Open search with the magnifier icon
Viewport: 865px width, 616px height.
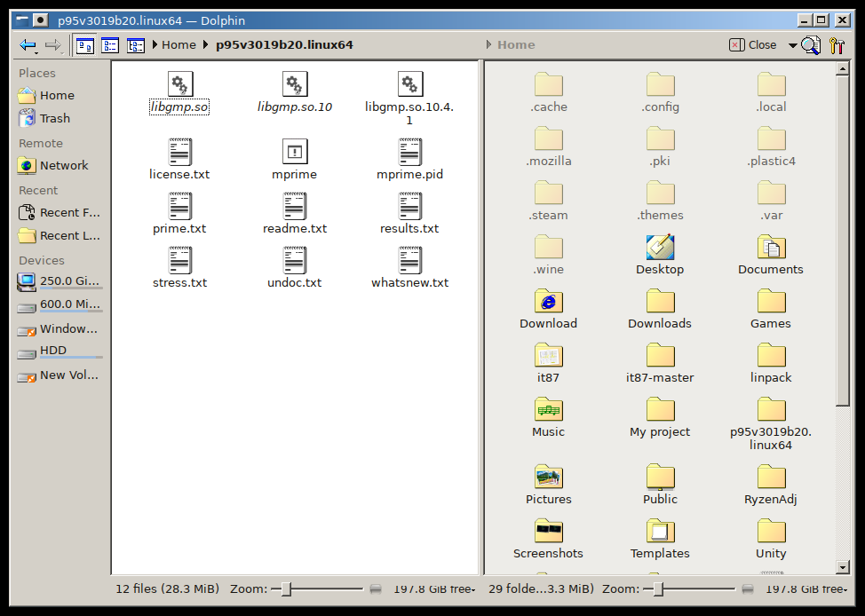(811, 45)
